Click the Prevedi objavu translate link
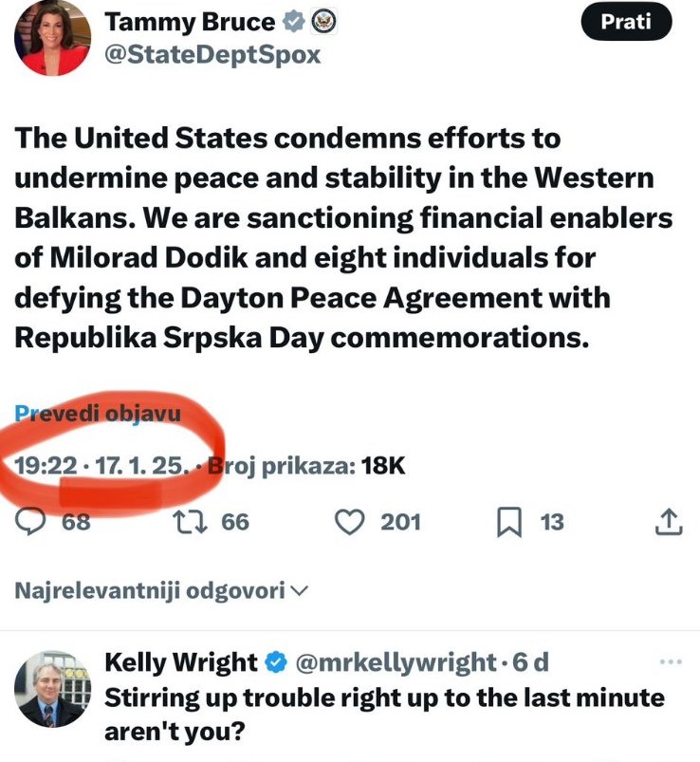The width and height of the screenshot is (700, 762). (97, 414)
